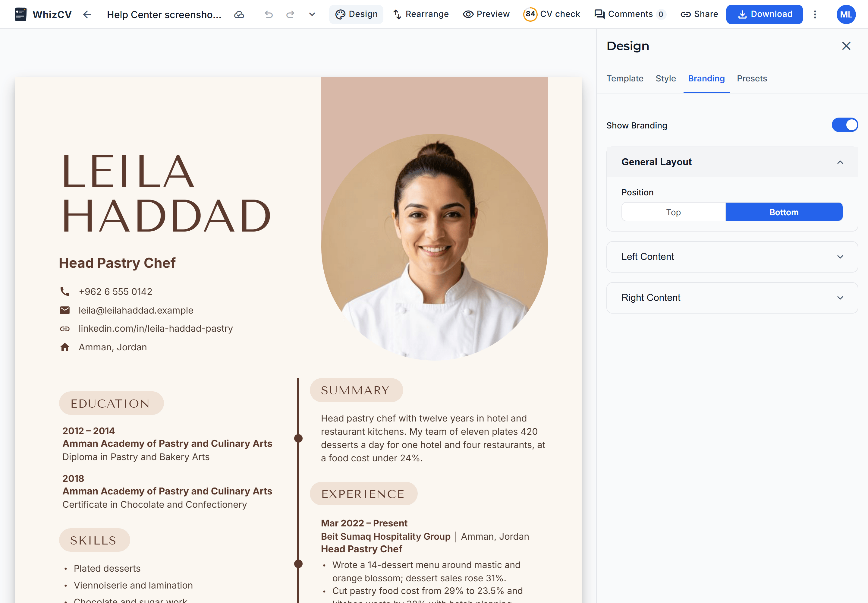This screenshot has width=868, height=603.
Task: Click the home icon beside Amman, Jordan
Action: click(x=65, y=347)
